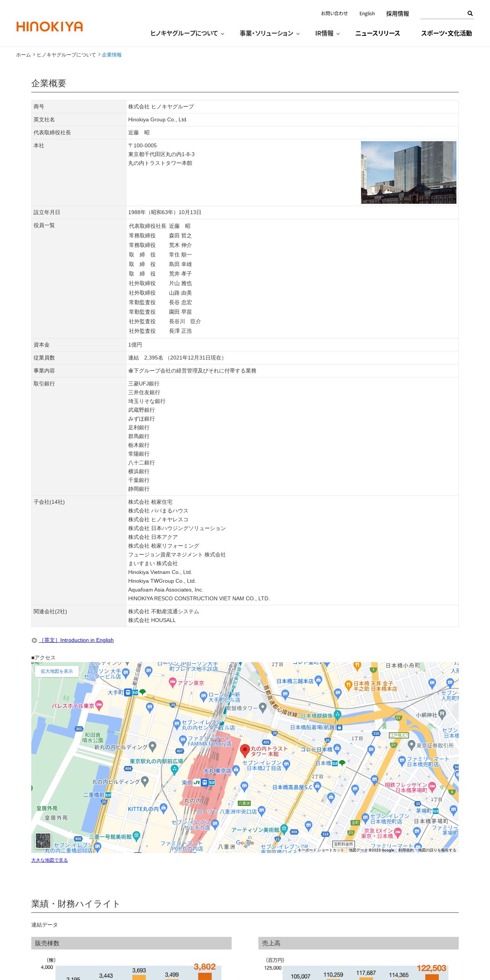The height and width of the screenshot is (980, 490).
Task: Click the 設立年月日 row label
Action: 47,213
